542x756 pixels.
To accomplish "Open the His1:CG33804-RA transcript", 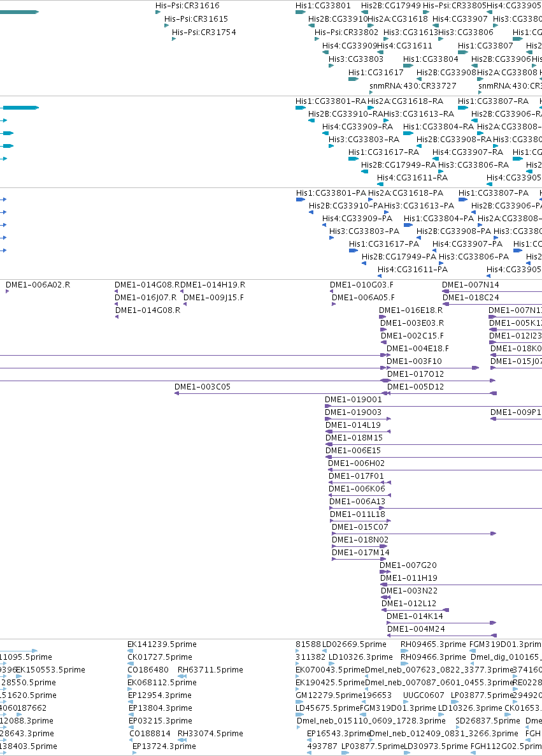I will point(438,126).
